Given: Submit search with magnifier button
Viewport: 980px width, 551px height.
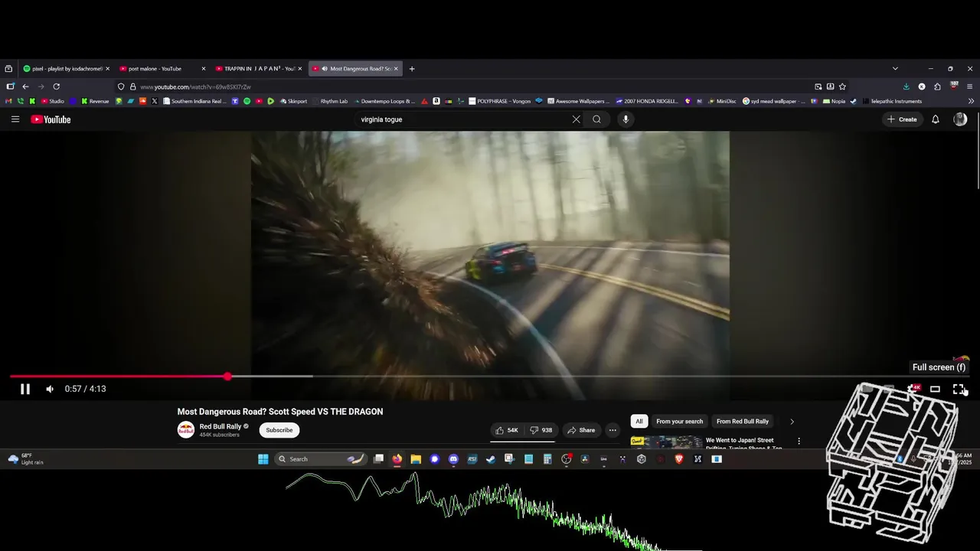Looking at the screenshot, I should (596, 119).
